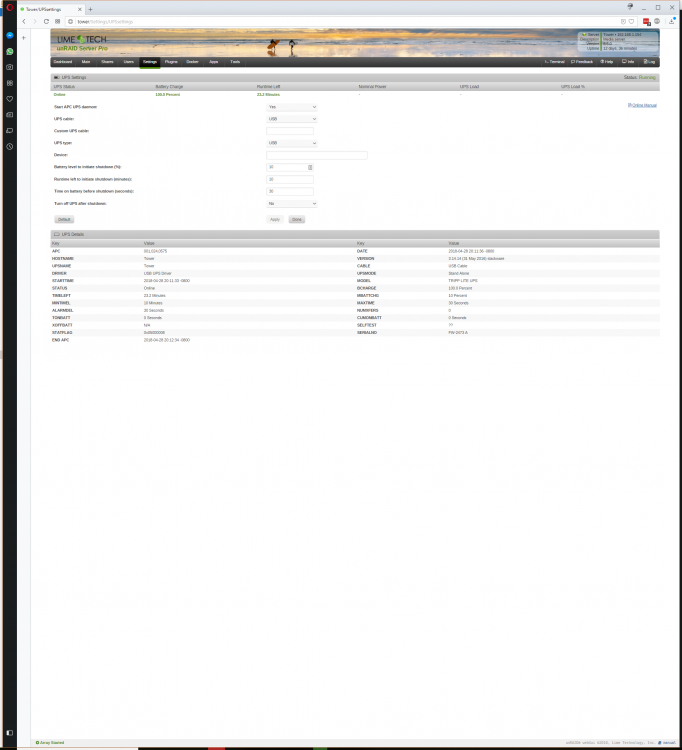The image size is (682, 750).
Task: Expand the UPS type dropdown
Action: 292,143
